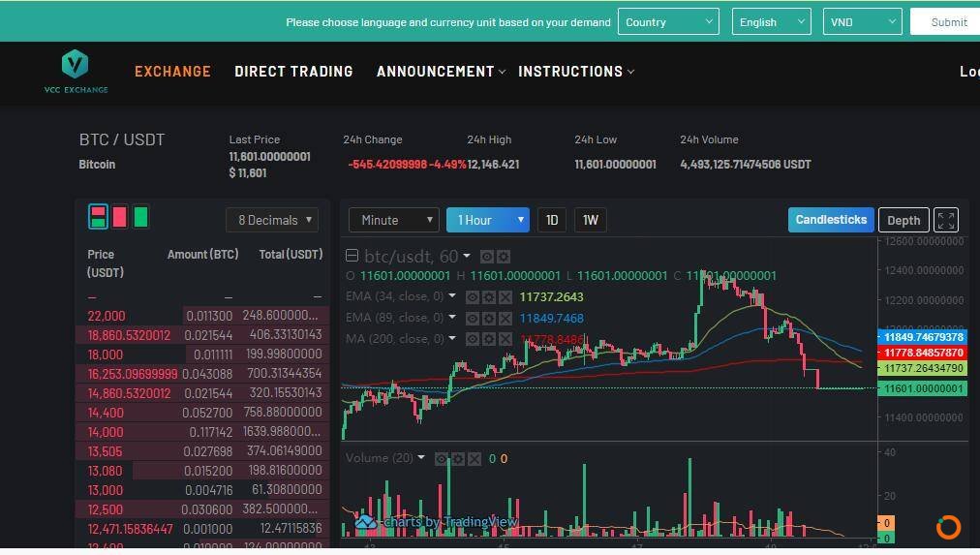
Task: Expand the MA (200, close, 0) arrow
Action: (x=452, y=339)
